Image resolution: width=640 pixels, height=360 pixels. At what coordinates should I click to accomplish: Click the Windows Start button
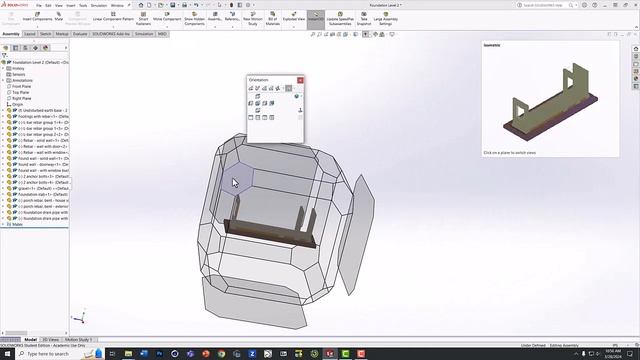pos(7,354)
